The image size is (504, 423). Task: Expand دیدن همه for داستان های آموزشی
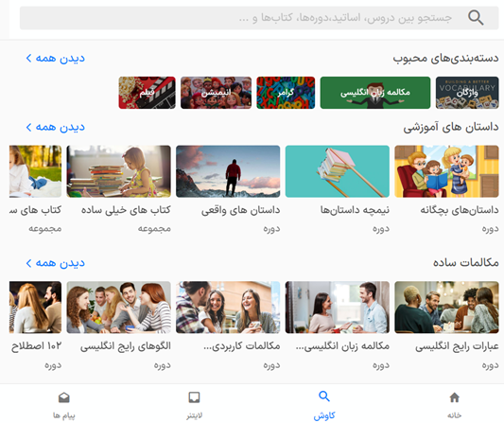click(55, 128)
